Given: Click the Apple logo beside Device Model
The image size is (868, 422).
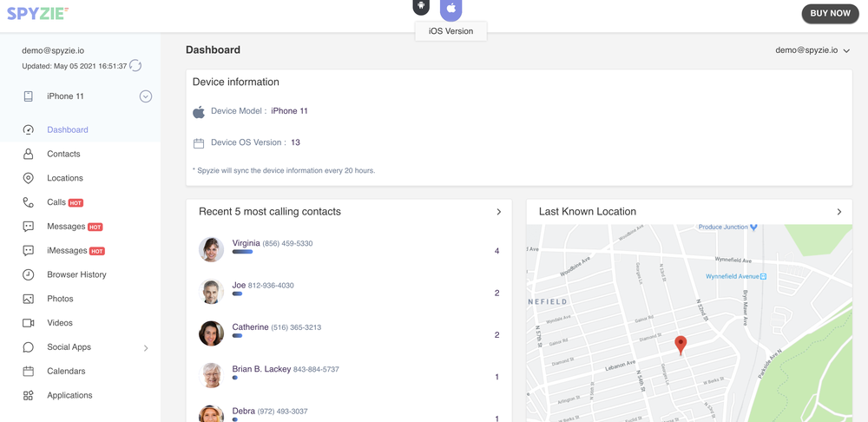Looking at the screenshot, I should tap(199, 112).
